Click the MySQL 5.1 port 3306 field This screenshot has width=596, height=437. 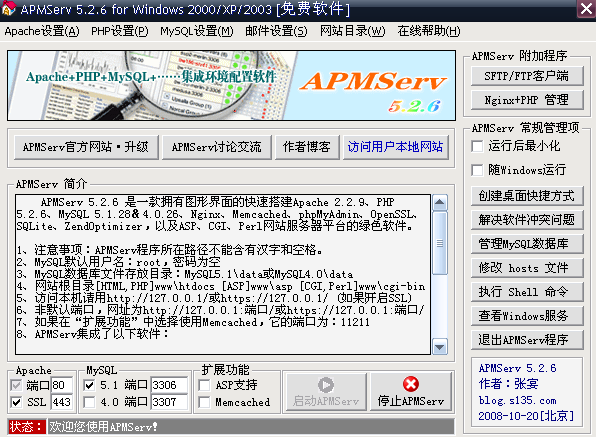click(169, 385)
